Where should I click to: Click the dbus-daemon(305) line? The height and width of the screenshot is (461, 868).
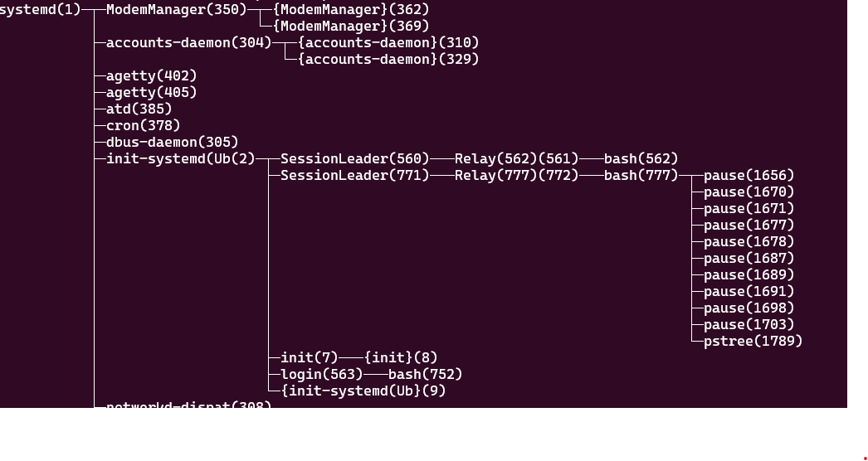pos(172,142)
